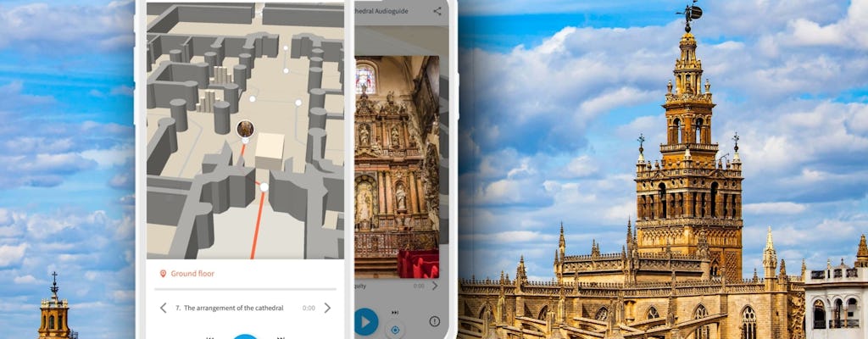This screenshot has width=868, height=339.
Task: Advance to next track after arrangement title
Action: (327, 308)
